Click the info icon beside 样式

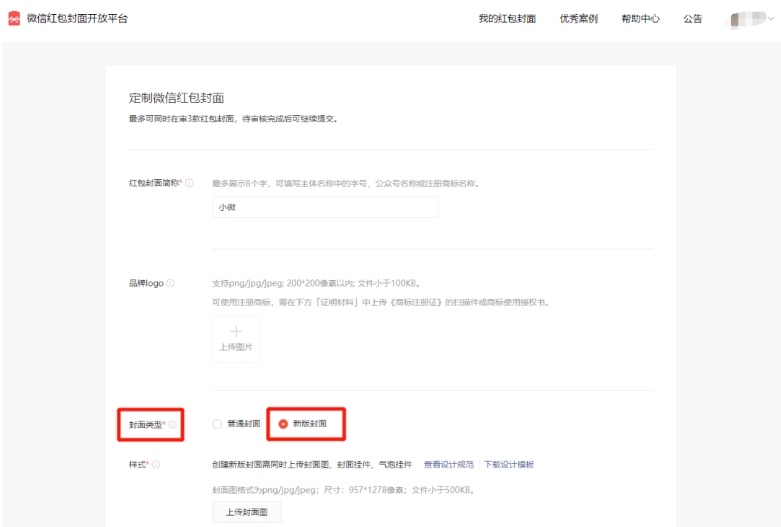coord(156,464)
